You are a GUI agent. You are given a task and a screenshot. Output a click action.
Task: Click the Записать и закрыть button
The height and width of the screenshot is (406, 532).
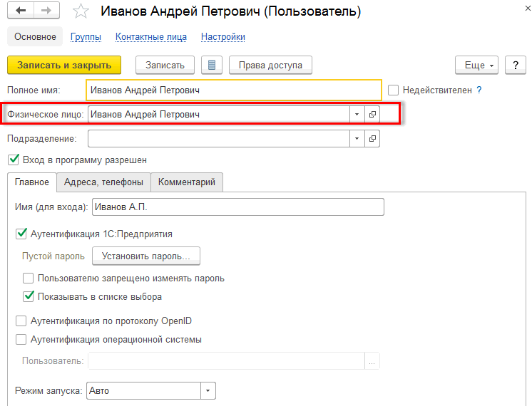[x=64, y=65]
